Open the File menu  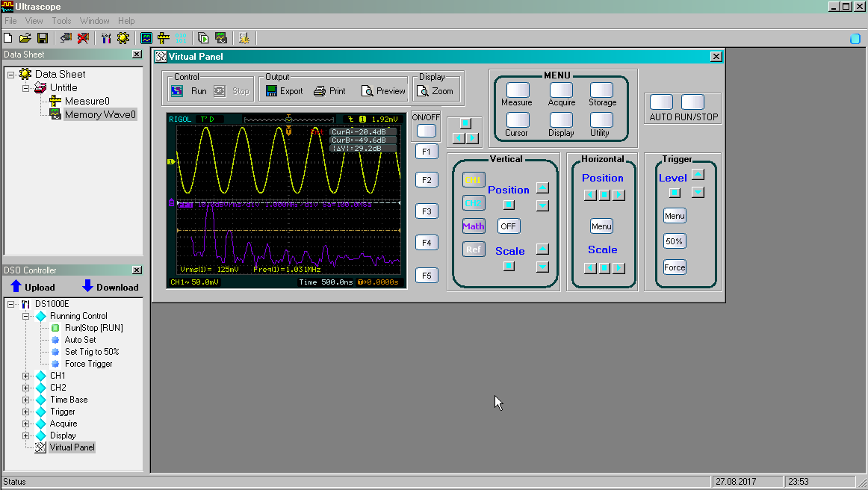pyautogui.click(x=10, y=21)
